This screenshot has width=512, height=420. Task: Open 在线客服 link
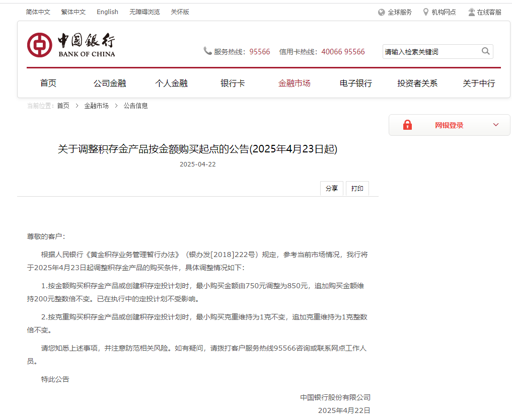(x=489, y=13)
